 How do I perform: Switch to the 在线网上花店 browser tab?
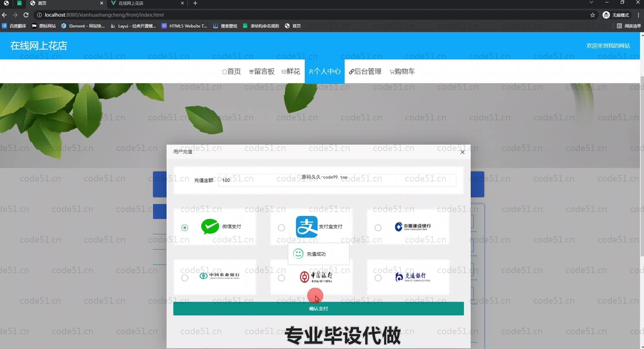[148, 3]
